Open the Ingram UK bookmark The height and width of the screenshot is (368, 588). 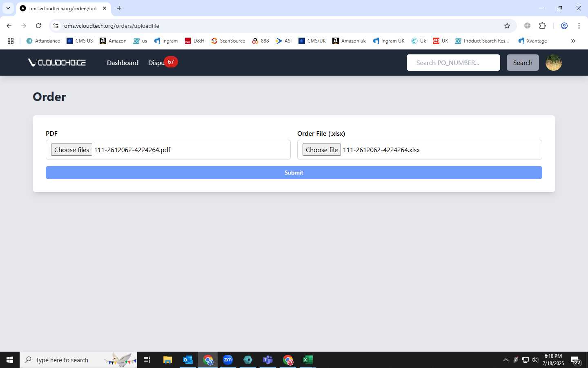388,41
